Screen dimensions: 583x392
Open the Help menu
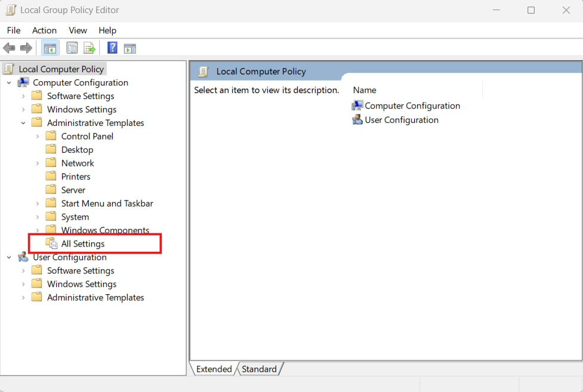coord(107,30)
